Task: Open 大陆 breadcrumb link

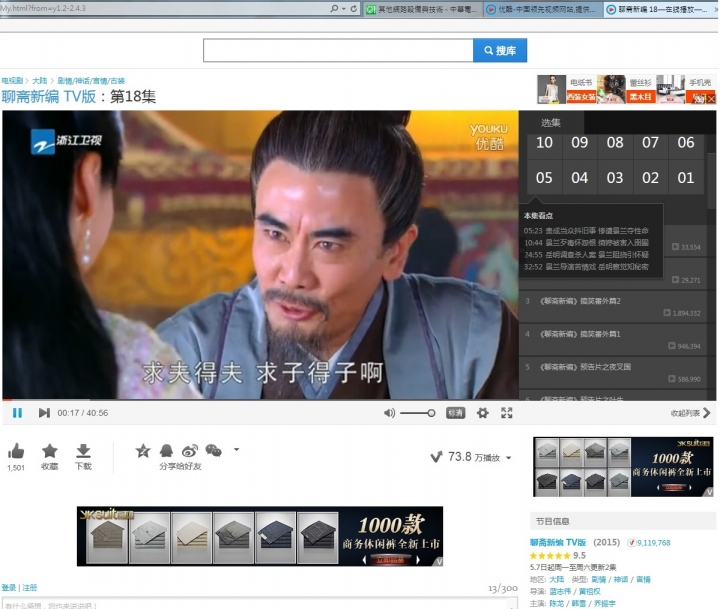Action: pos(39,81)
